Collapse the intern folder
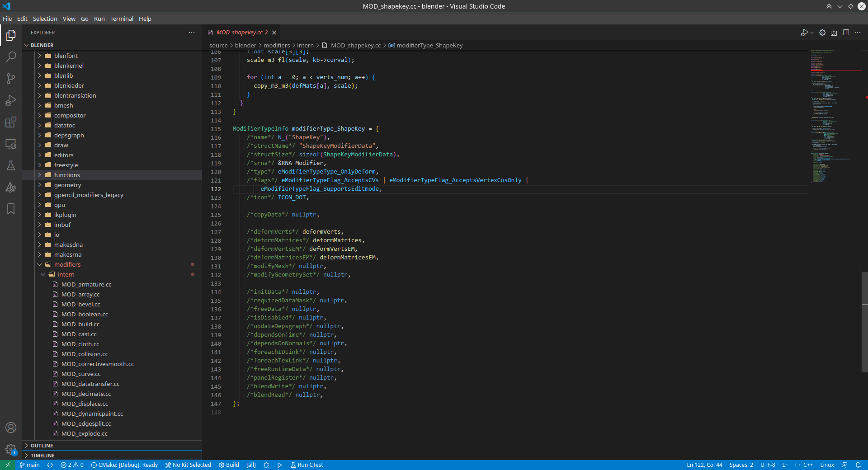The width and height of the screenshot is (868, 470). coord(66,274)
